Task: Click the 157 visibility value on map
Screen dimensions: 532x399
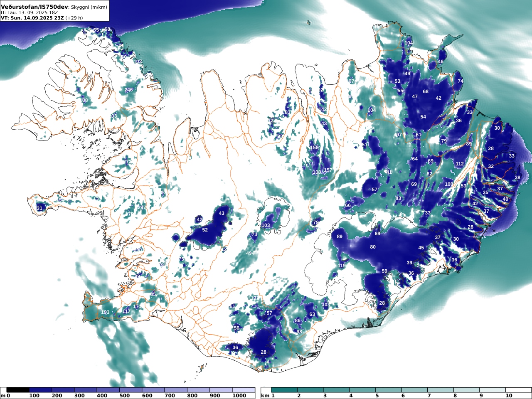Action: (328, 170)
